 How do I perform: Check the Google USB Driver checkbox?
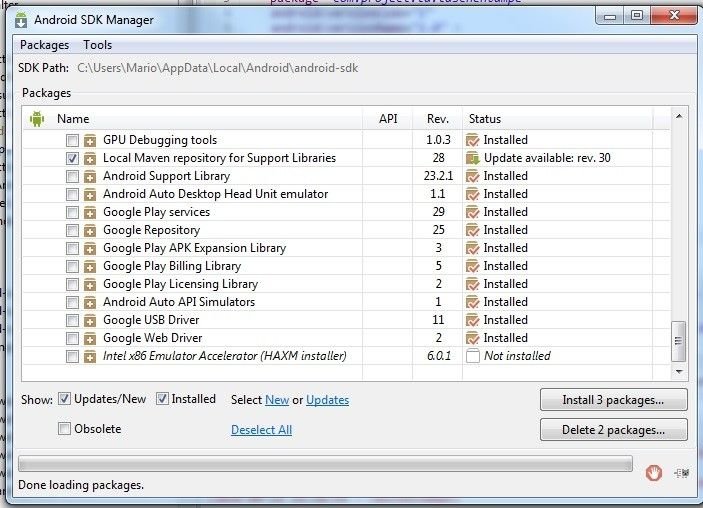[x=72, y=320]
